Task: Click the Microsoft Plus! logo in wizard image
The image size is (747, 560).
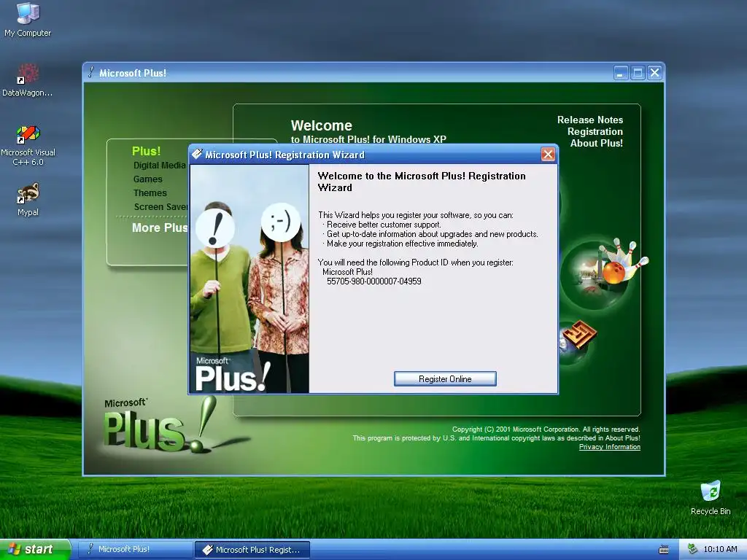Action: (x=232, y=374)
